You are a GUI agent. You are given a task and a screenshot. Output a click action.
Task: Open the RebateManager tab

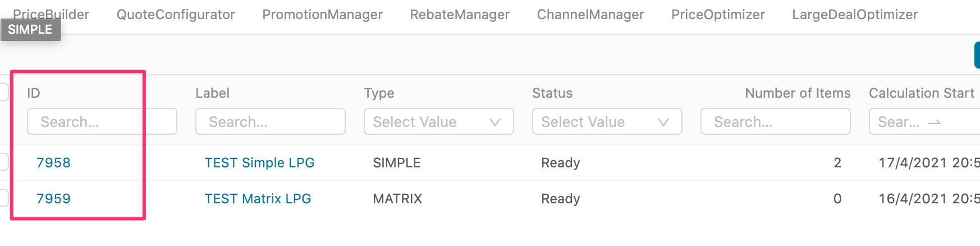click(x=460, y=15)
